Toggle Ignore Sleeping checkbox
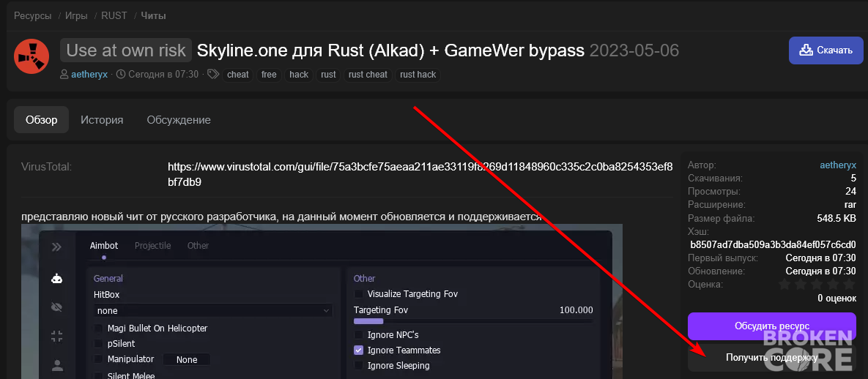The width and height of the screenshot is (868, 379). (359, 365)
